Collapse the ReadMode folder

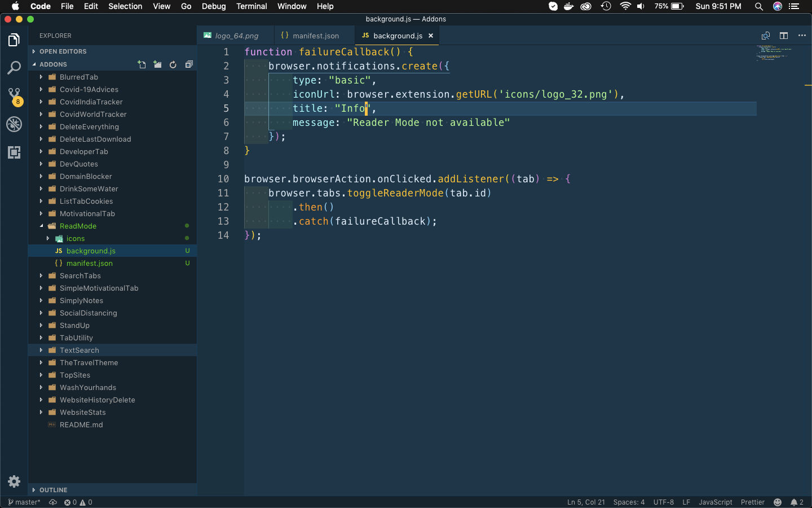click(x=113, y=226)
